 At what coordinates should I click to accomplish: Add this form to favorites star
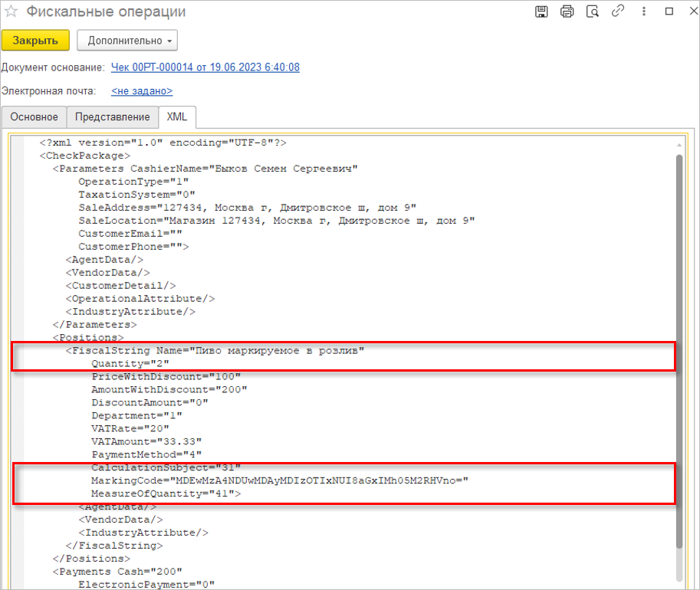point(12,13)
